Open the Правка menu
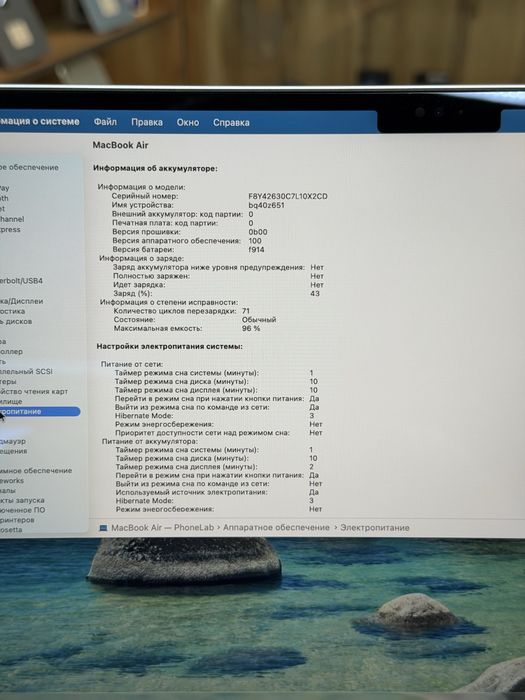 [x=147, y=122]
